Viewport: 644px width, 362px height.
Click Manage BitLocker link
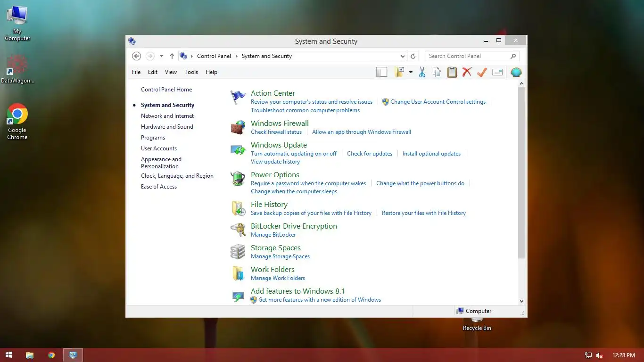click(273, 235)
